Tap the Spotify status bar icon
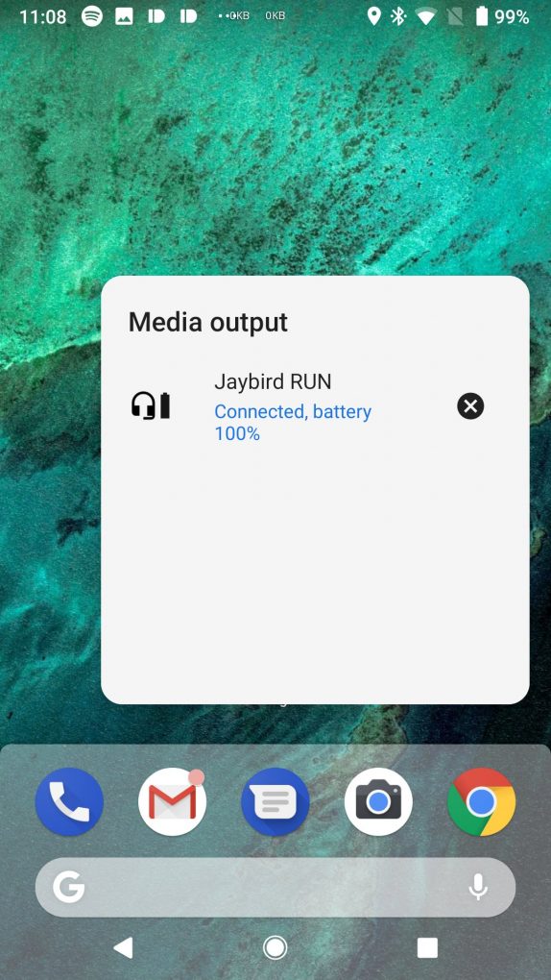Screen dimensions: 551x980 (x=92, y=16)
